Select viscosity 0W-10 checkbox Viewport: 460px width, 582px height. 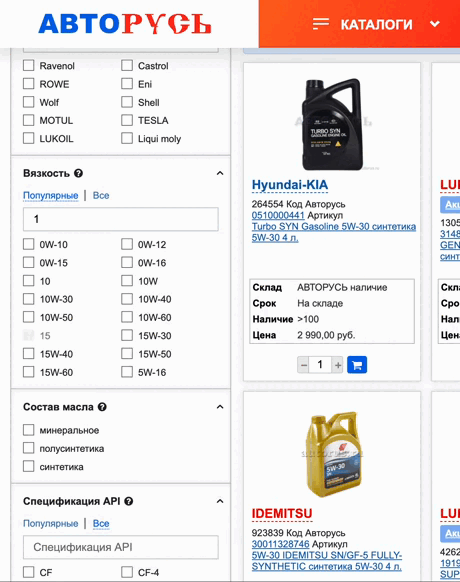click(x=29, y=244)
